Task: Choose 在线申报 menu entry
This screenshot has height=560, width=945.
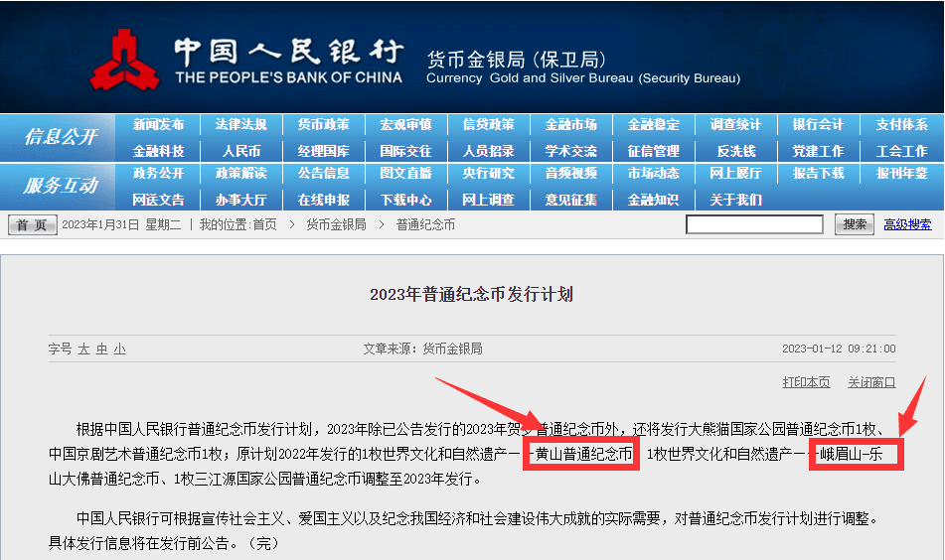Action: 324,200
